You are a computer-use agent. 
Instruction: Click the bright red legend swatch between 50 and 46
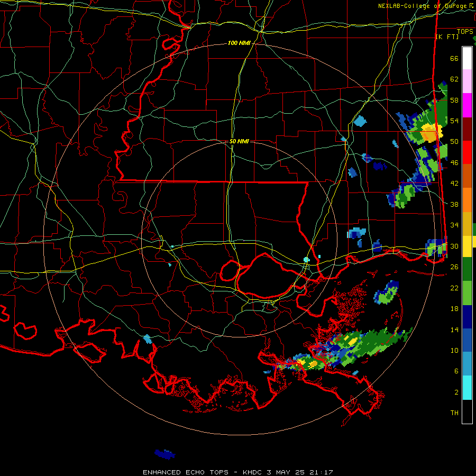click(467, 152)
